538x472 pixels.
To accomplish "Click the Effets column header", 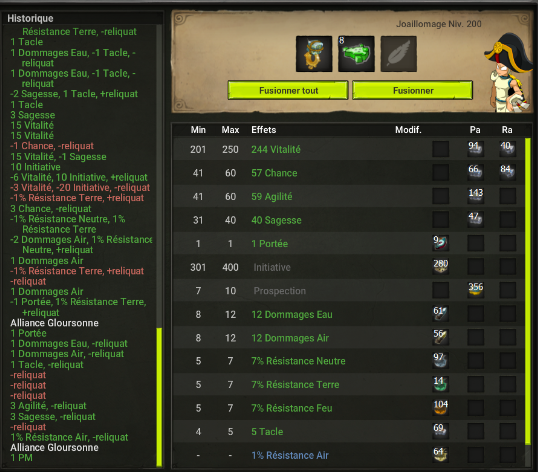I will (264, 130).
